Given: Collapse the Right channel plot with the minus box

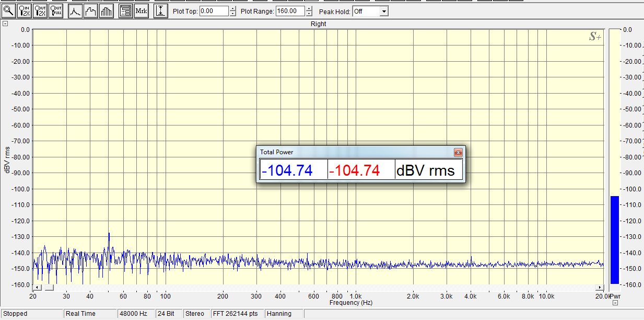Looking at the screenshot, I should click(x=5, y=24).
